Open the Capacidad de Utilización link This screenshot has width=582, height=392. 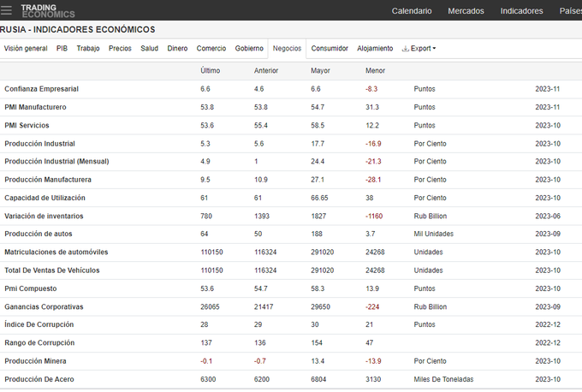tap(45, 198)
